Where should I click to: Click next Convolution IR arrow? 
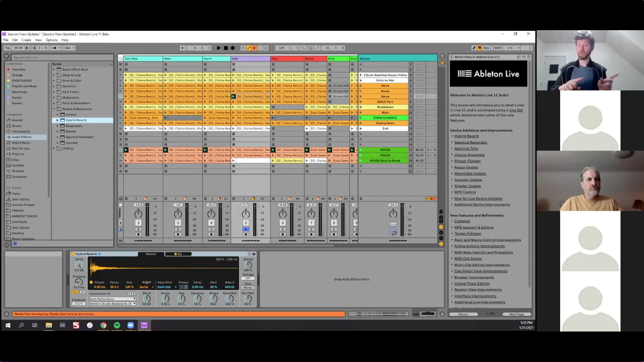pos(133,294)
